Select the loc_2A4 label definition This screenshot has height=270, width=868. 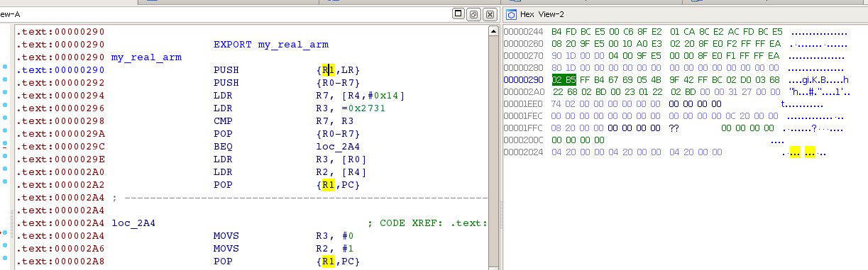(133, 223)
